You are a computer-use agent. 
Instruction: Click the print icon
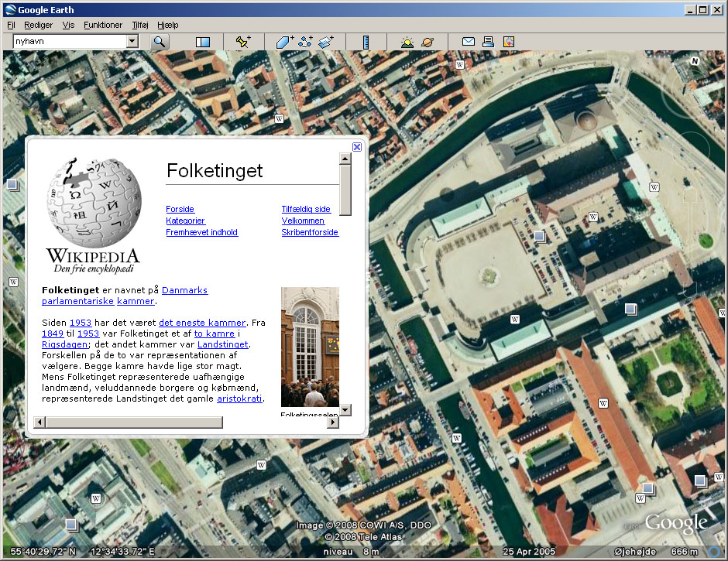pyautogui.click(x=488, y=42)
